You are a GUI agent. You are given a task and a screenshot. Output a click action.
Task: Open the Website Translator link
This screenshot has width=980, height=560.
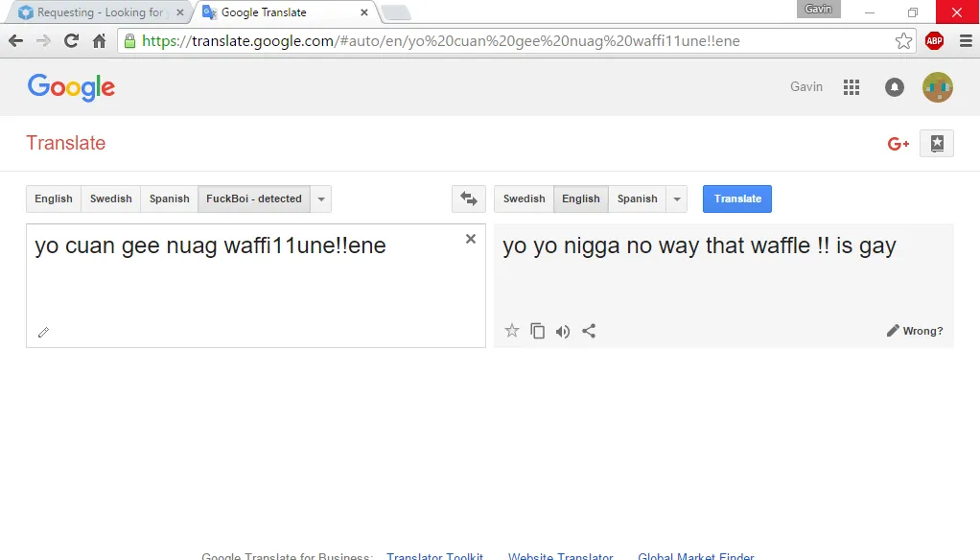click(x=561, y=555)
